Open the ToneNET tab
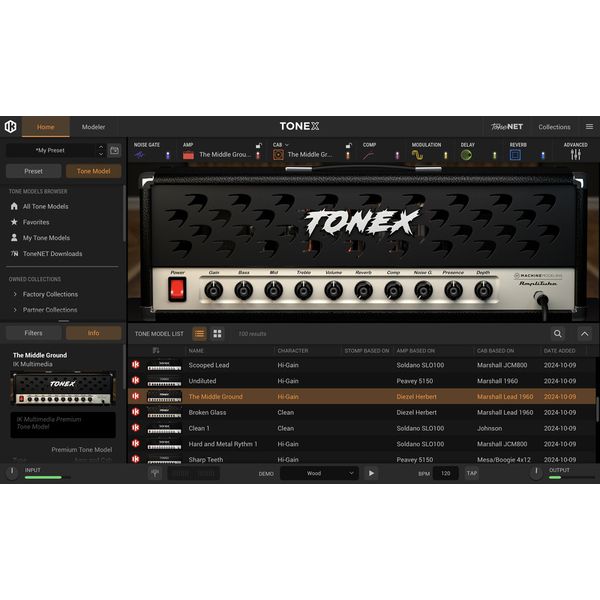 [507, 127]
